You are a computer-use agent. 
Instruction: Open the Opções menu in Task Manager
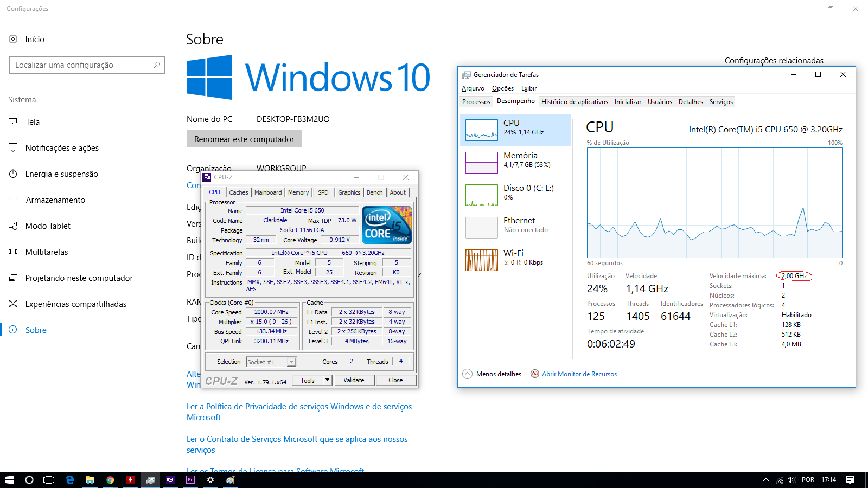pos(503,88)
